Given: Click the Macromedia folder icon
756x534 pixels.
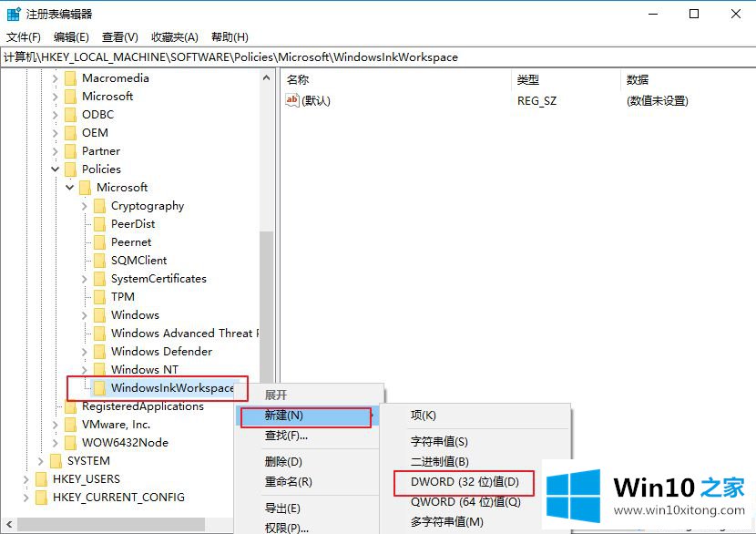Looking at the screenshot, I should (x=70, y=78).
